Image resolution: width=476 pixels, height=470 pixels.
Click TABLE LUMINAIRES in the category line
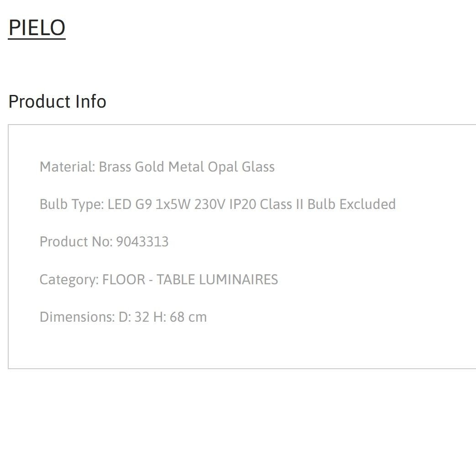pyautogui.click(x=217, y=280)
